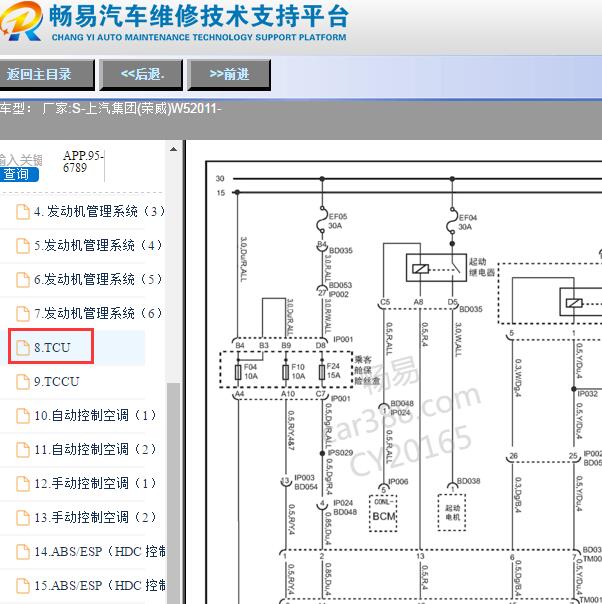Click the BCM module box
Viewport: 602px width, 604px height.
click(x=383, y=513)
